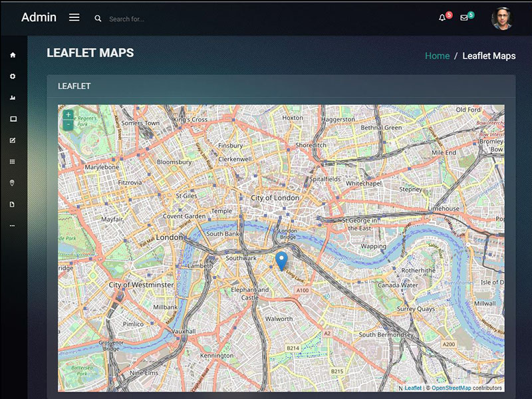
Task: Click the Spitalfields label on map
Action: (325, 179)
